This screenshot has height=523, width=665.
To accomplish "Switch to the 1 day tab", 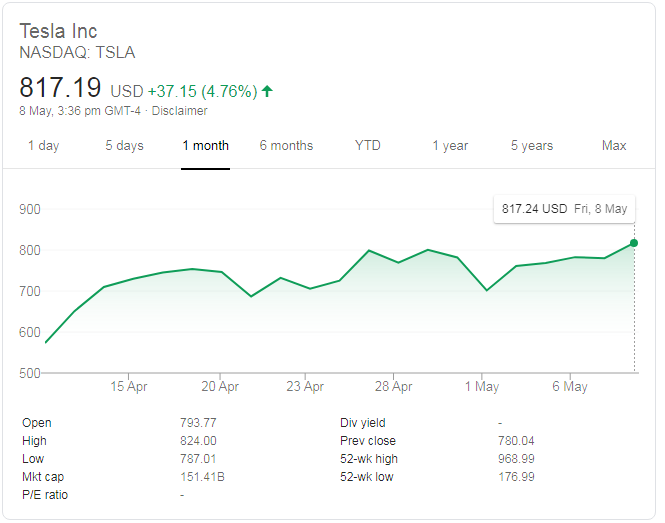I will click(x=43, y=146).
